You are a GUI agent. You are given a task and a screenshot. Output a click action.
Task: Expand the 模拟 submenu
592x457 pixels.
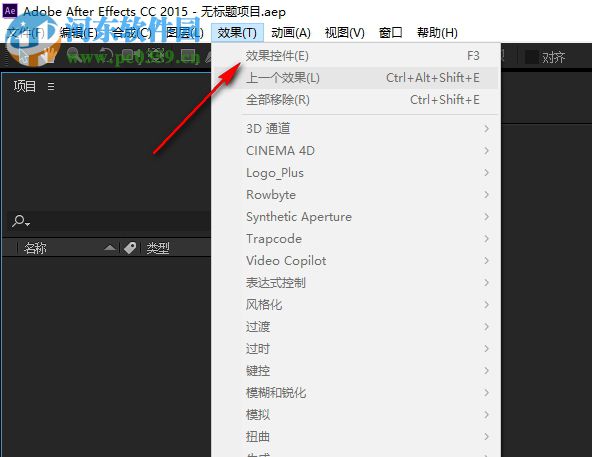pos(356,415)
